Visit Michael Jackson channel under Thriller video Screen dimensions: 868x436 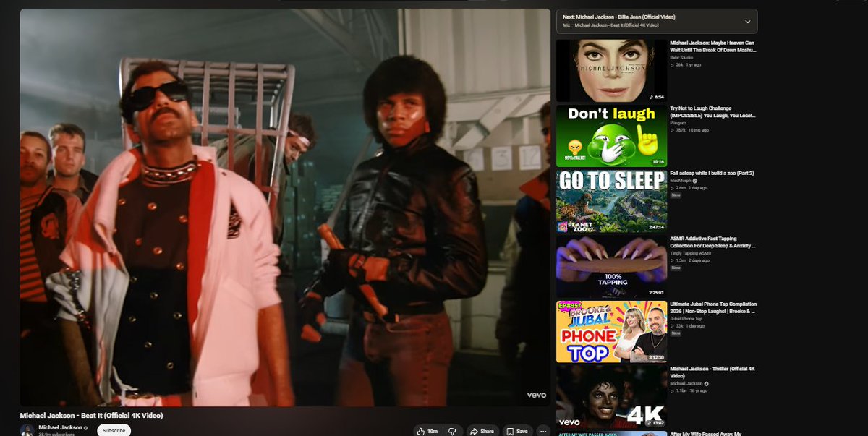(687, 383)
